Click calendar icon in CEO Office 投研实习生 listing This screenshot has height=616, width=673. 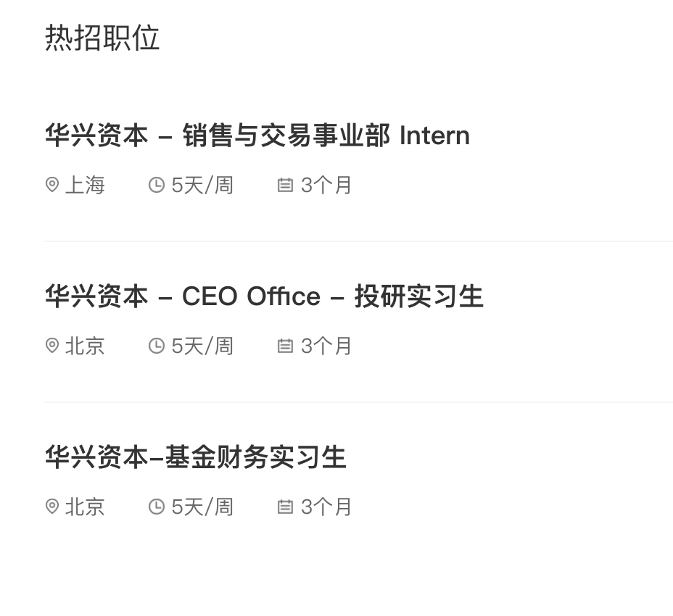point(285,346)
